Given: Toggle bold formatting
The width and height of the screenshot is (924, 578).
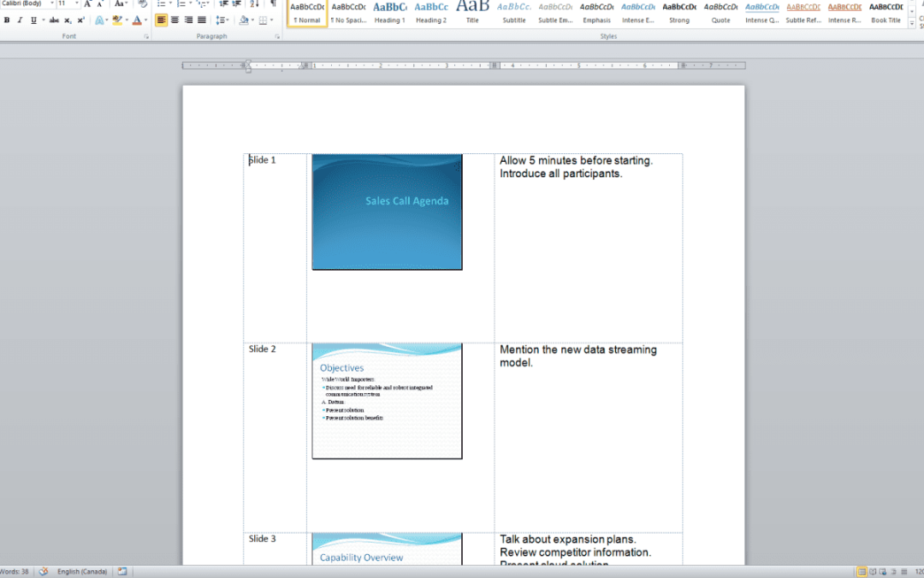Looking at the screenshot, I should point(7,20).
